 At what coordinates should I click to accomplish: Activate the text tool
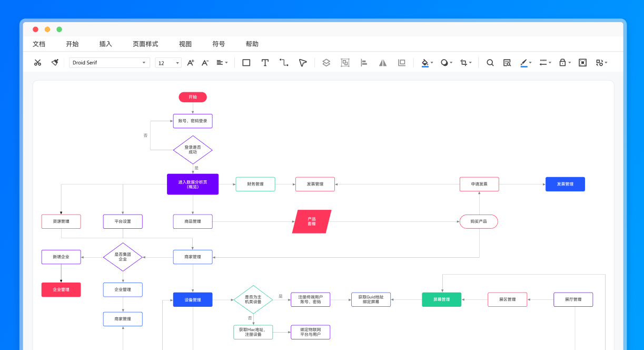(x=265, y=63)
